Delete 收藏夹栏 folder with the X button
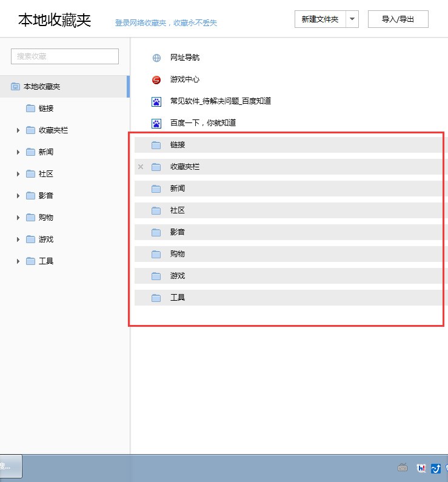 [141, 167]
